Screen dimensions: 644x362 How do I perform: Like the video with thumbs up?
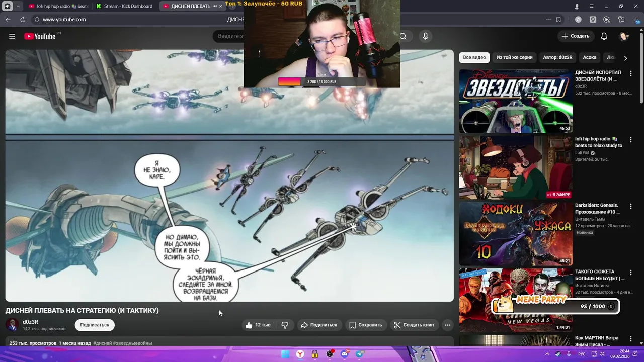click(258, 325)
